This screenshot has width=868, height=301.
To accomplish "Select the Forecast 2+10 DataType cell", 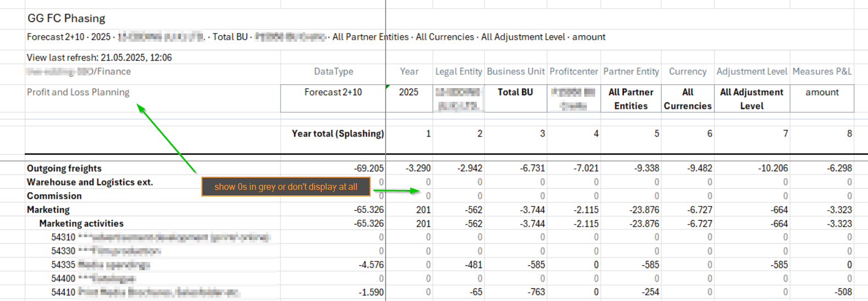I will click(x=333, y=92).
